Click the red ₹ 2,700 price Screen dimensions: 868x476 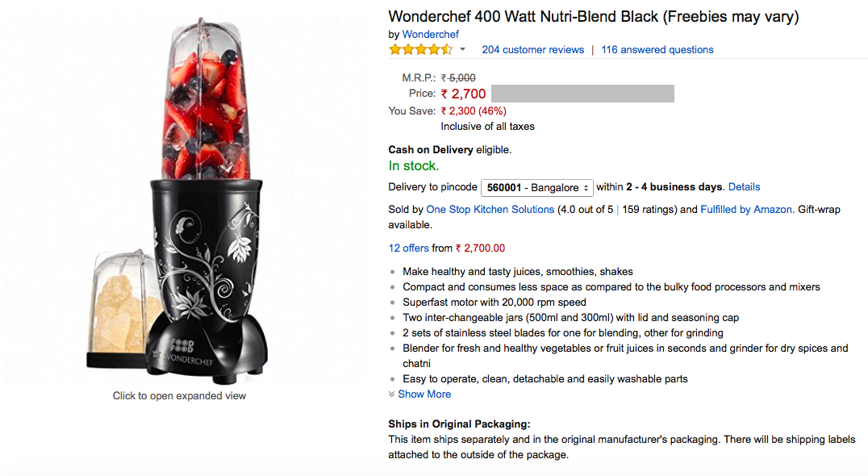pos(464,94)
